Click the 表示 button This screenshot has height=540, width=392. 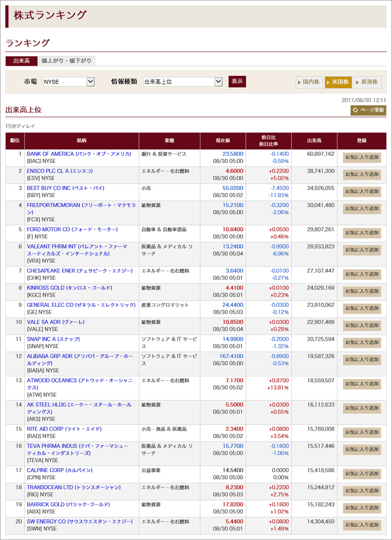click(237, 82)
